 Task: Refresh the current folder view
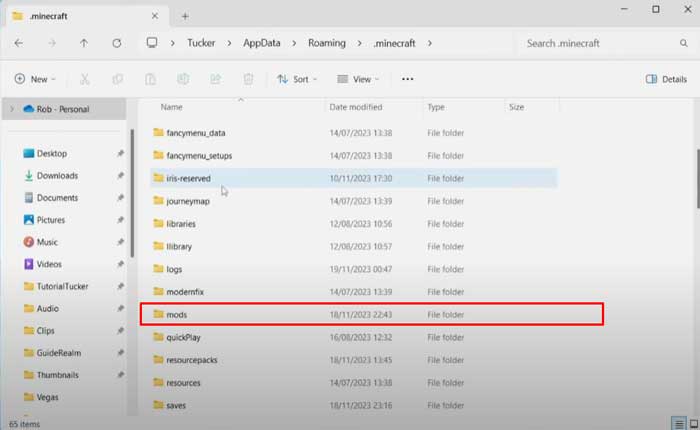tap(117, 43)
